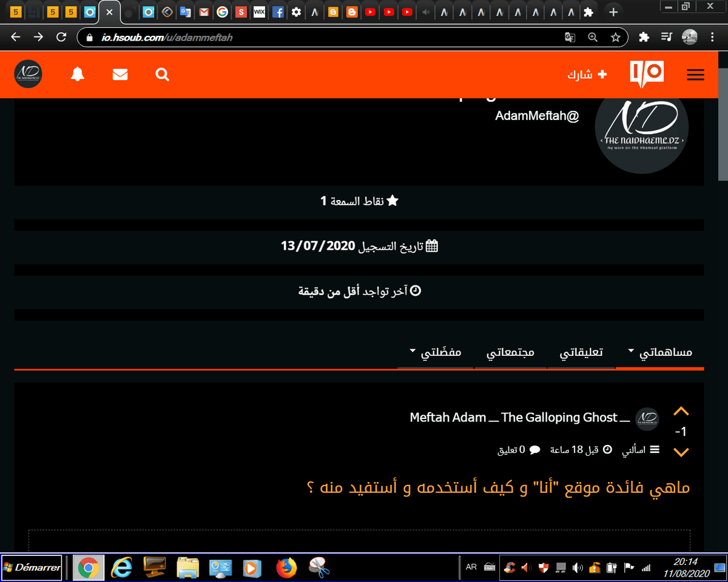The width and height of the screenshot is (728, 582).
Task: Click the large profile picture
Action: coord(641,127)
